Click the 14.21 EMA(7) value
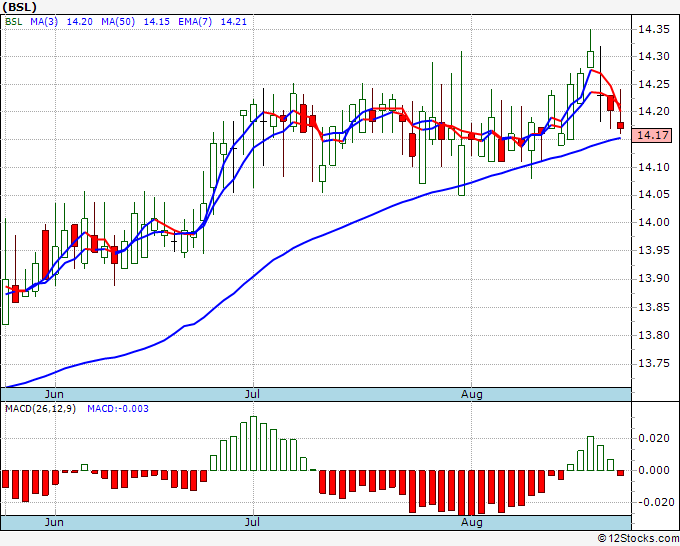Viewport: 680px width, 546px height. point(234,22)
